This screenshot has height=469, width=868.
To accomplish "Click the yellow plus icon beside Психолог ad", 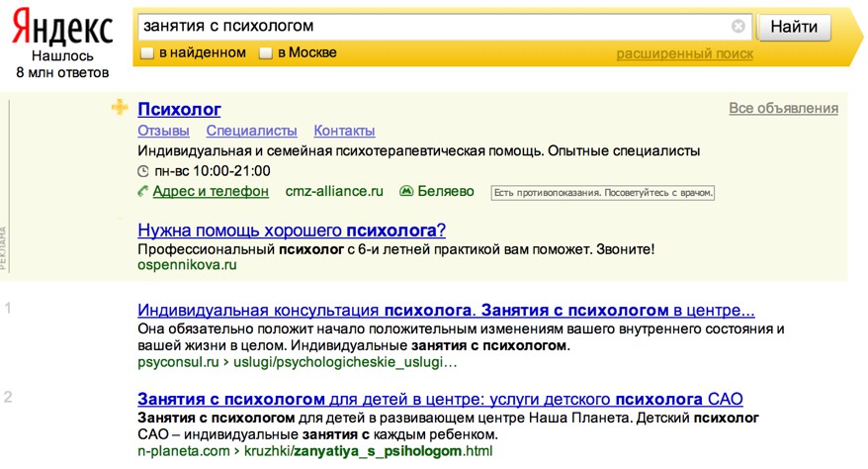I will 120,107.
